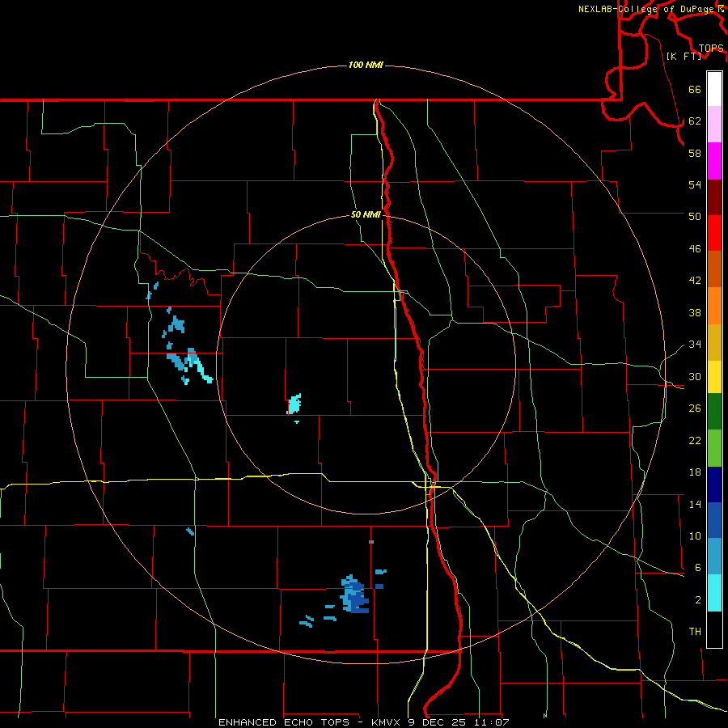Click the "TOPS" legend title

coord(711,49)
